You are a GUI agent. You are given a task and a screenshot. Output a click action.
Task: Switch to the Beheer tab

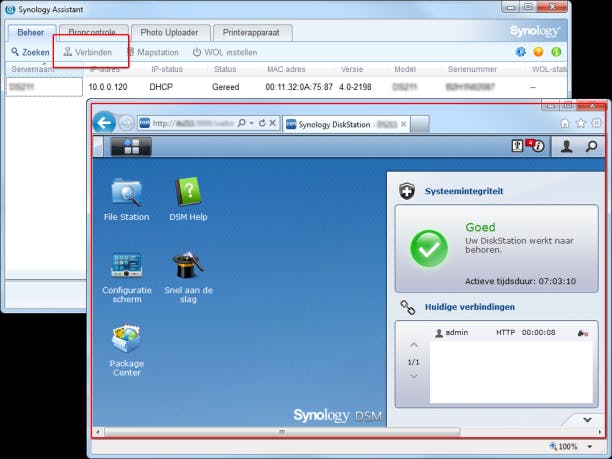click(31, 32)
